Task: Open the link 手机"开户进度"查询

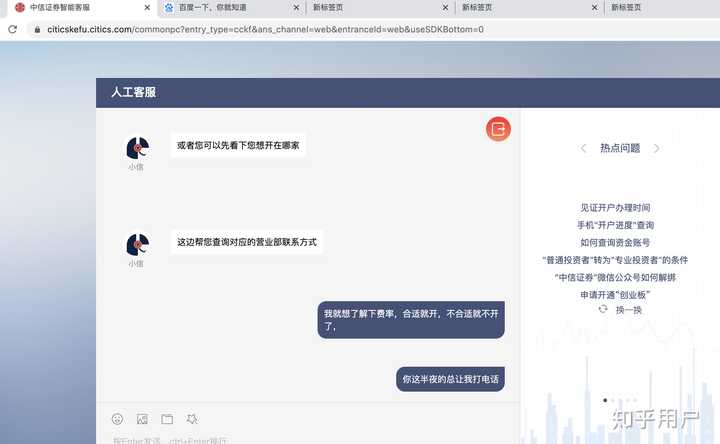Action: (615, 225)
